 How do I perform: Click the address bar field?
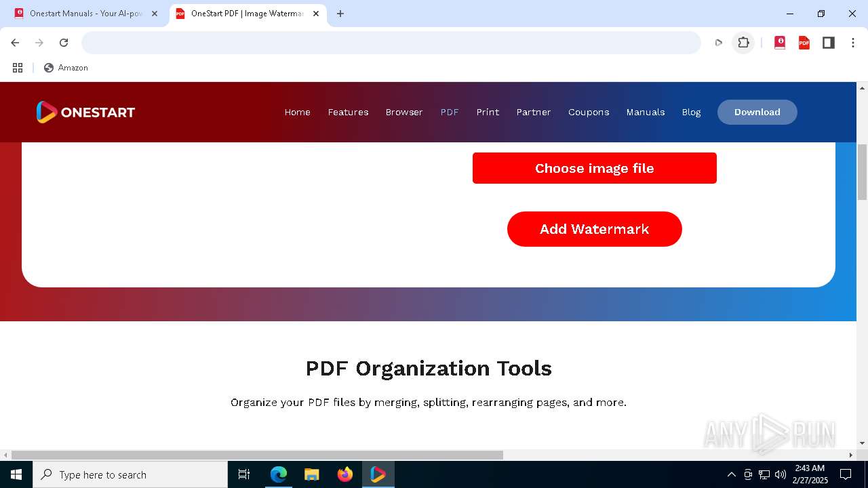point(391,43)
